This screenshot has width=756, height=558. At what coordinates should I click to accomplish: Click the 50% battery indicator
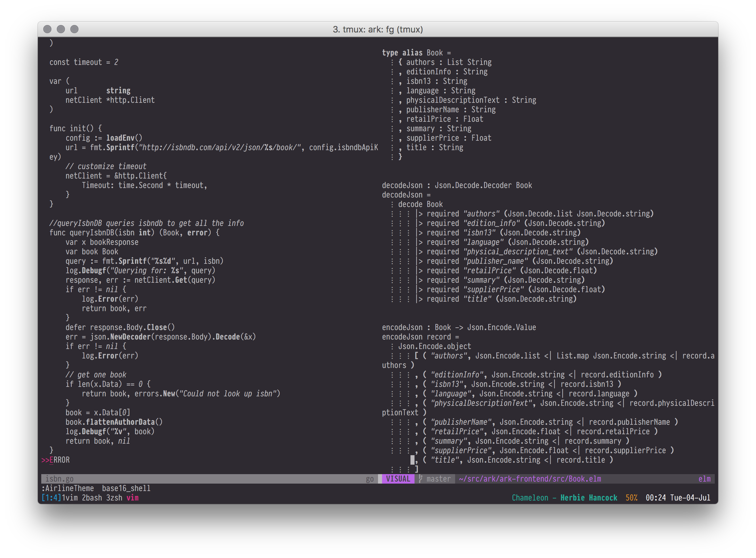pos(631,498)
